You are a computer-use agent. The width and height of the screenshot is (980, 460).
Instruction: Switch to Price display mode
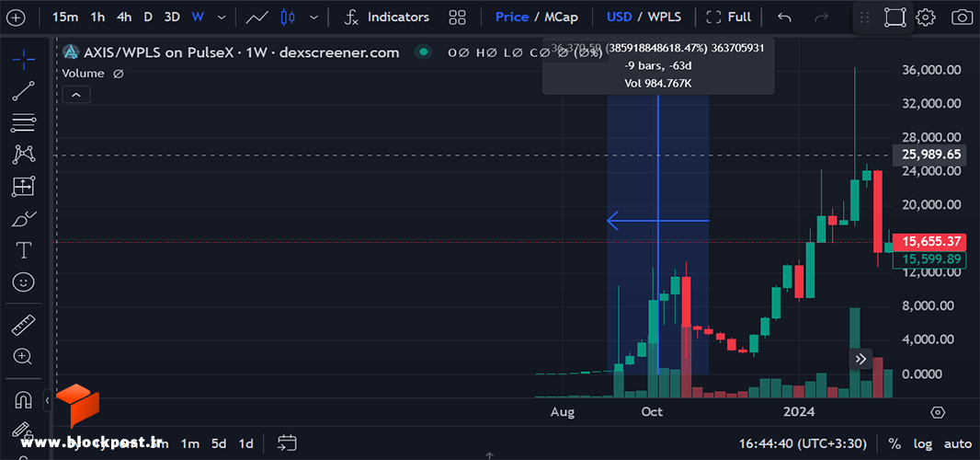[512, 17]
